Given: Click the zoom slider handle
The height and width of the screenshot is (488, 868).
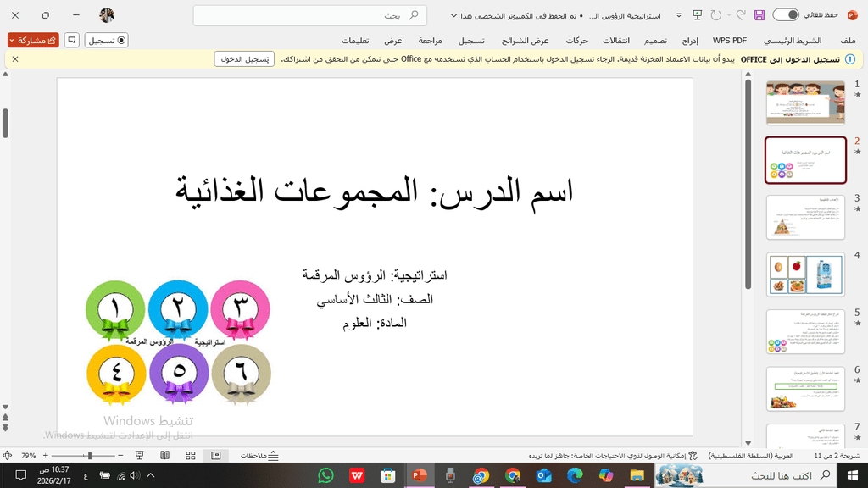Looking at the screenshot, I should click(x=90, y=455).
